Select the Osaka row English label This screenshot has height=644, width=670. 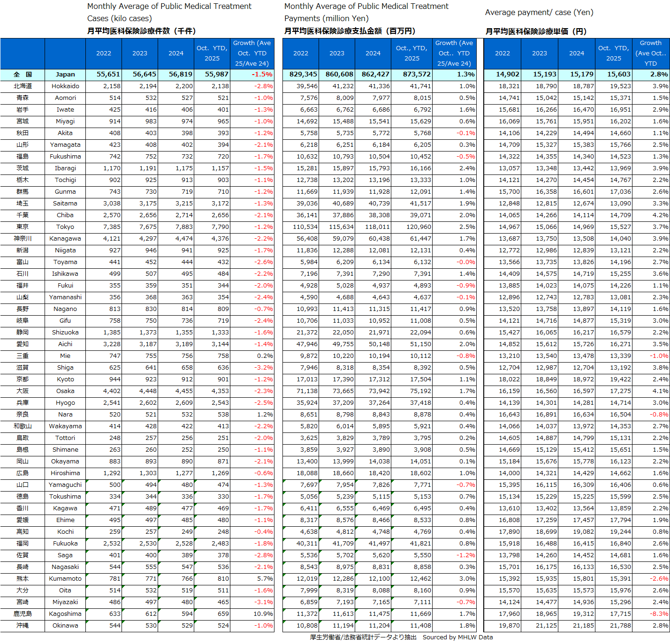(x=65, y=391)
